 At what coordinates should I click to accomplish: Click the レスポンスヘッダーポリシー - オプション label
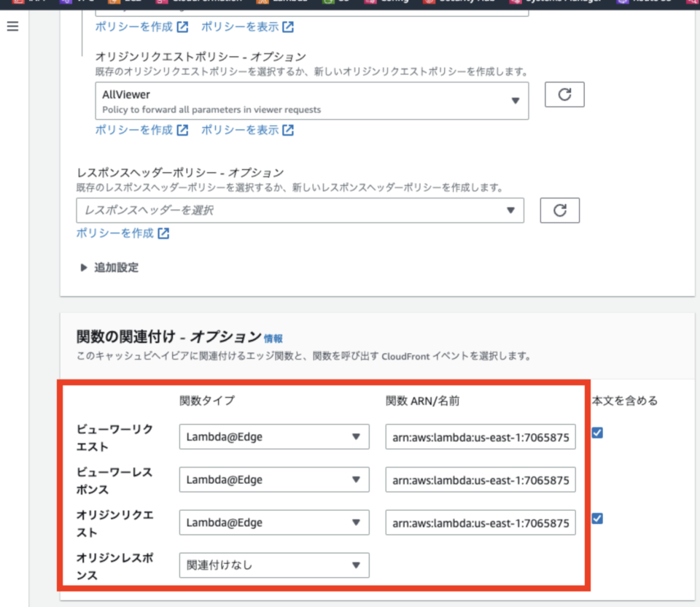[180, 173]
